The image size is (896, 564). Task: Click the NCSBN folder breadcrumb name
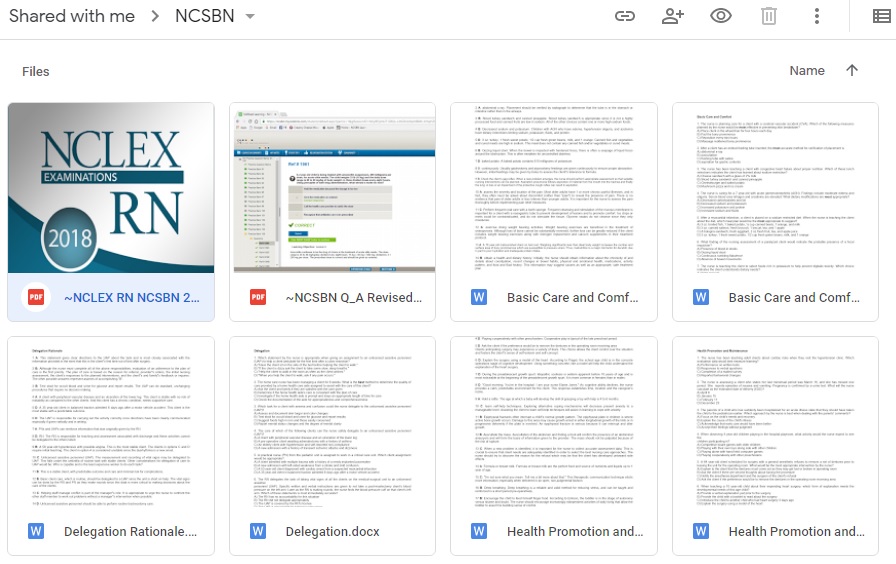coord(205,16)
